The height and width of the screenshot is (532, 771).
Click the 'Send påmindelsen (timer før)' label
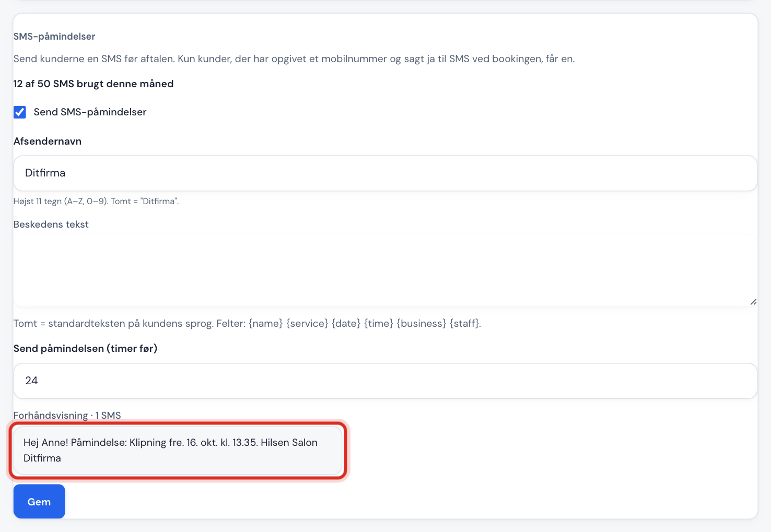(x=85, y=349)
